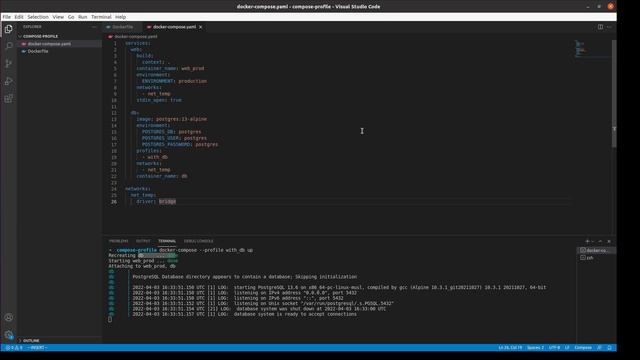
Task: Click web_prod container name on line 5
Action: pyautogui.click(x=193, y=69)
